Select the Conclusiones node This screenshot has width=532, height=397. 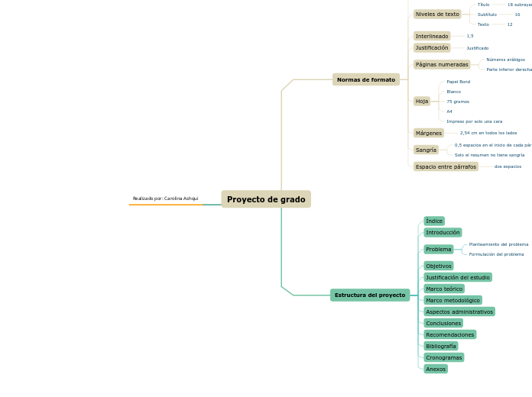(443, 323)
